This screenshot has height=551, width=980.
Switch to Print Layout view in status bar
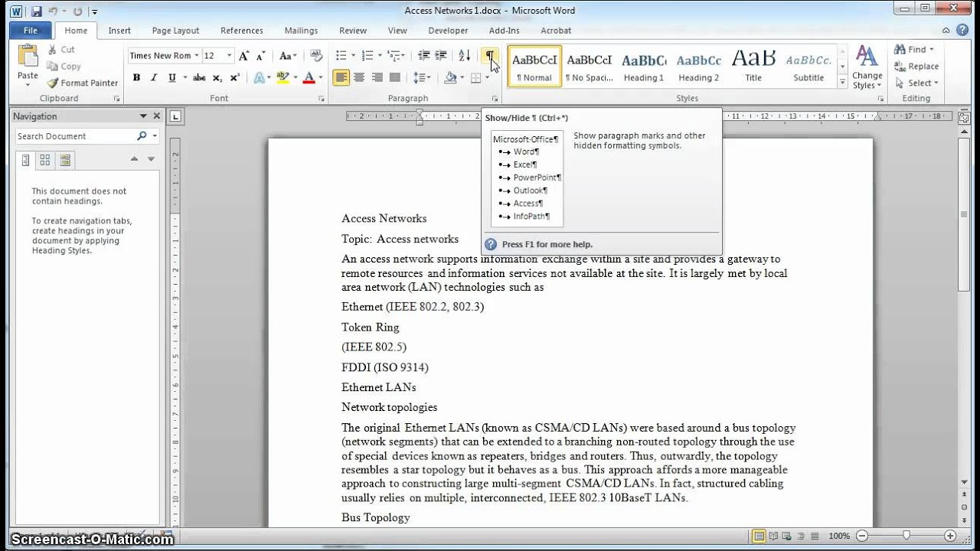pyautogui.click(x=758, y=536)
